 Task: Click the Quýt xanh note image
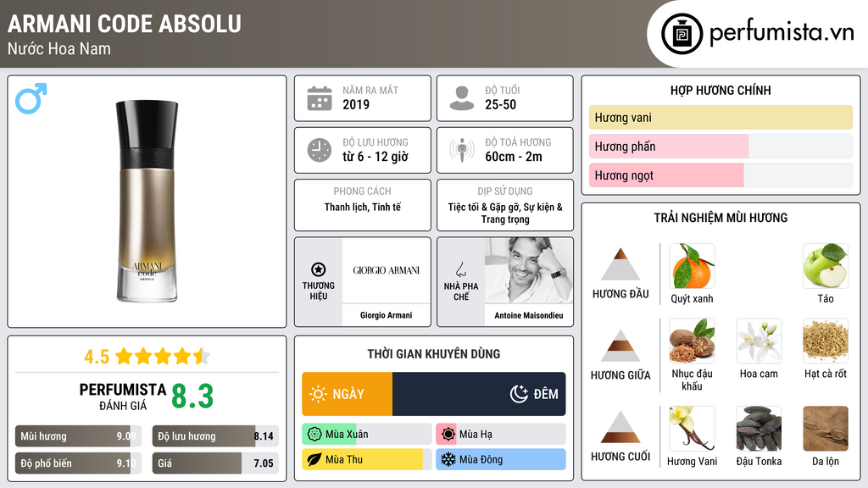click(x=692, y=266)
